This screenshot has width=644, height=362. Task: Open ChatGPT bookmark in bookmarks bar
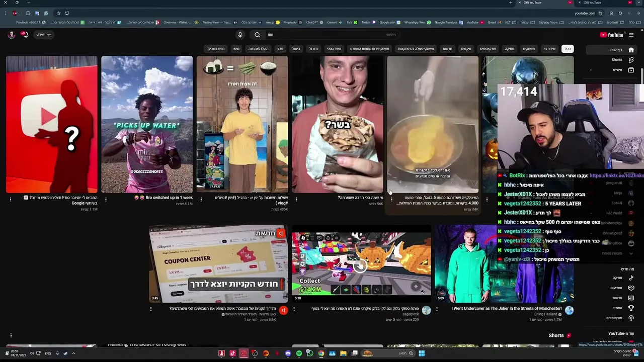[314, 22]
